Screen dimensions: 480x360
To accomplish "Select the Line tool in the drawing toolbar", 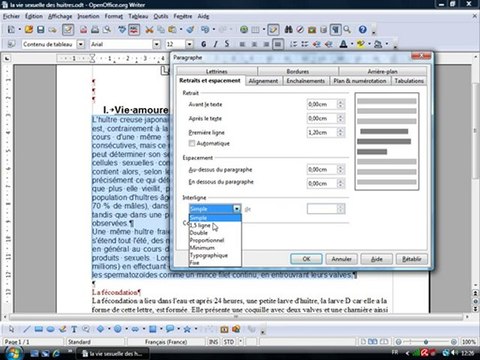I will tap(26, 329).
